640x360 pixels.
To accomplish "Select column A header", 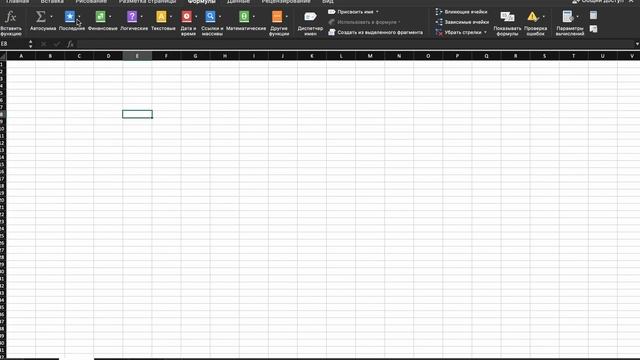I will (x=21, y=56).
